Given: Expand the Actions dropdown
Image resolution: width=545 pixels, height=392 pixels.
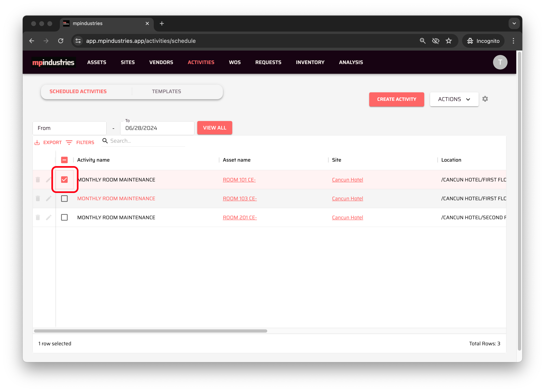Looking at the screenshot, I should [x=454, y=99].
